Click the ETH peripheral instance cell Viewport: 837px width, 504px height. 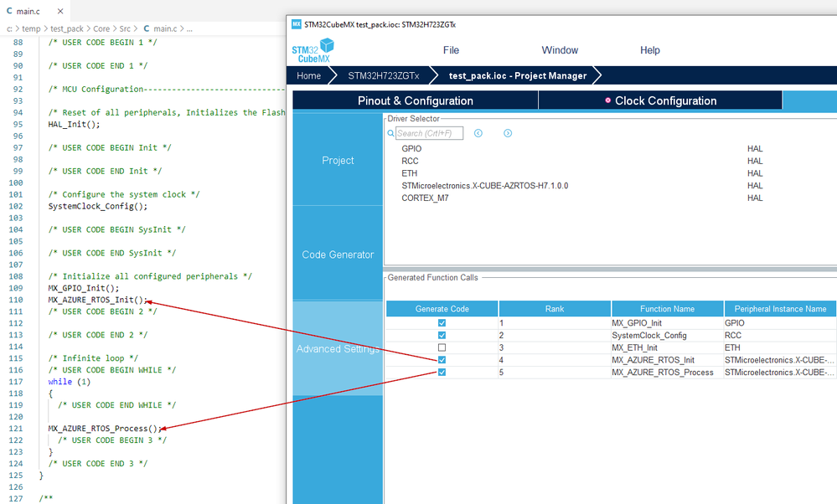point(780,347)
